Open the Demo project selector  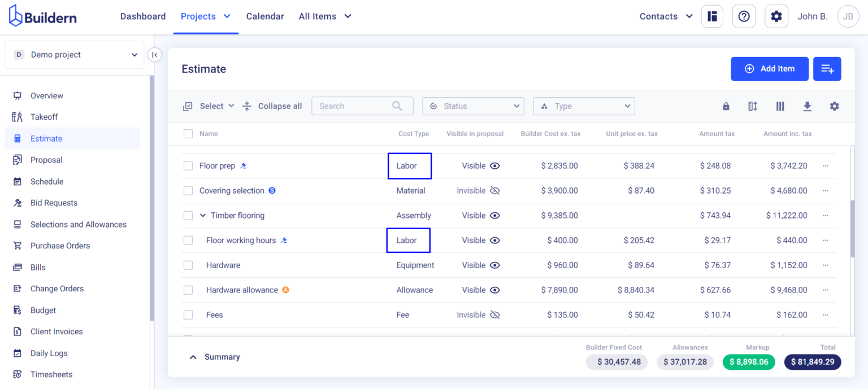[74, 54]
